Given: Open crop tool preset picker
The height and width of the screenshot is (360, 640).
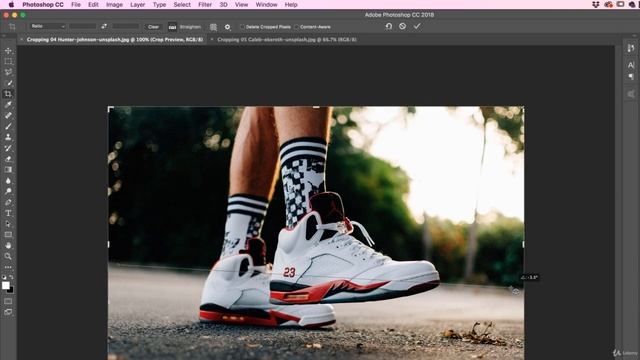Looking at the screenshot, I should (12, 27).
